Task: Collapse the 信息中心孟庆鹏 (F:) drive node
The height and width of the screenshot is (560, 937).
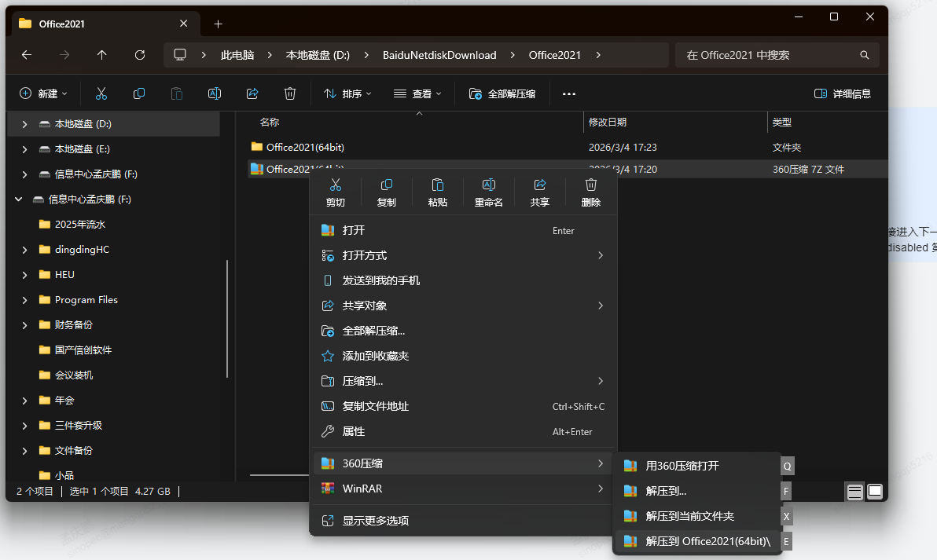Action: [18, 199]
